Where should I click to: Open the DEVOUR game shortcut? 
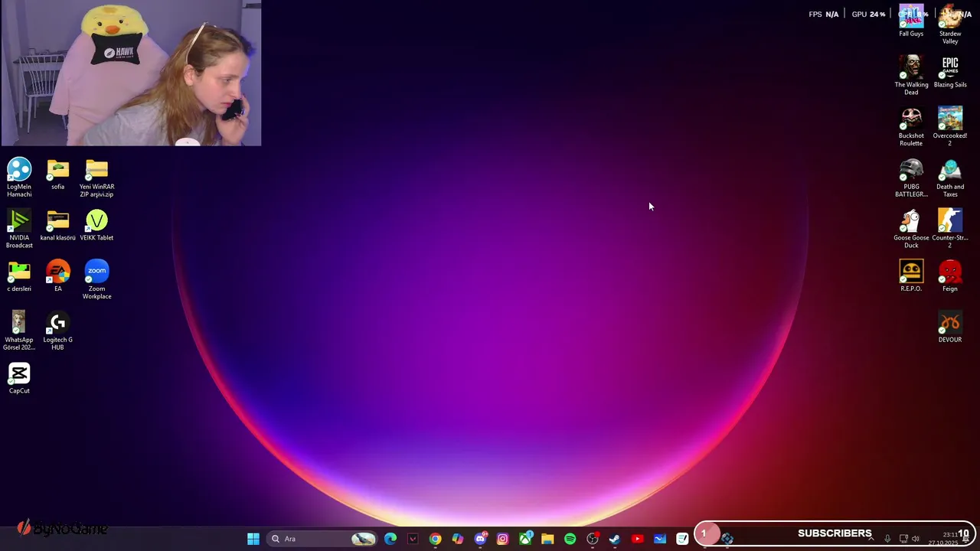pos(950,328)
